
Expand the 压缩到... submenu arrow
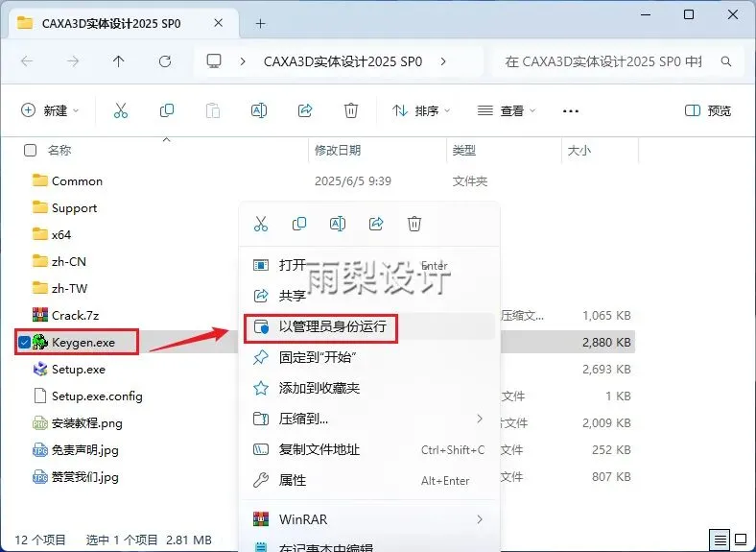[x=480, y=419]
